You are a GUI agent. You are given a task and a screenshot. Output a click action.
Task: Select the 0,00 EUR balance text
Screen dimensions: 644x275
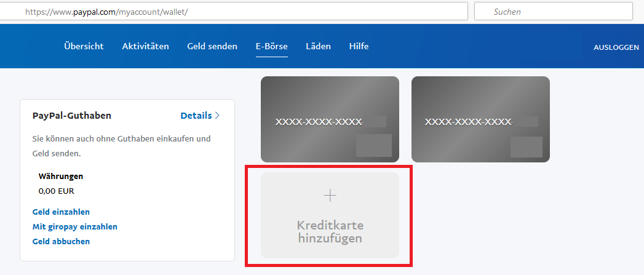[x=56, y=191]
